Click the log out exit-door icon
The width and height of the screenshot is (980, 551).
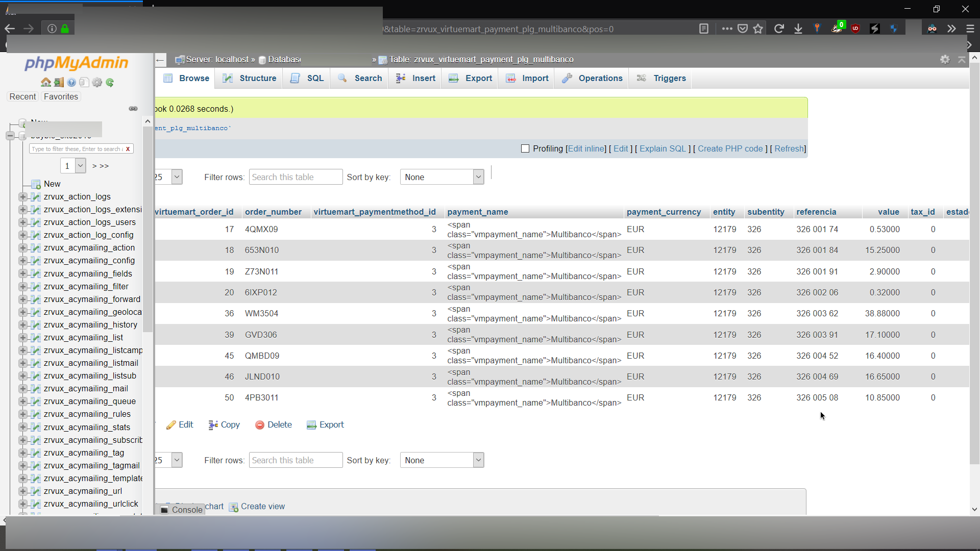(59, 82)
